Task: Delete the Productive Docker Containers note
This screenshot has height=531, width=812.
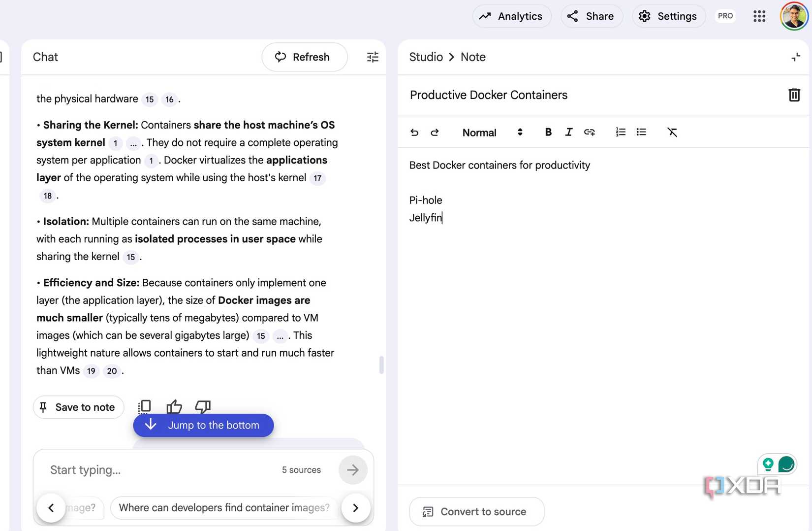Action: [794, 95]
